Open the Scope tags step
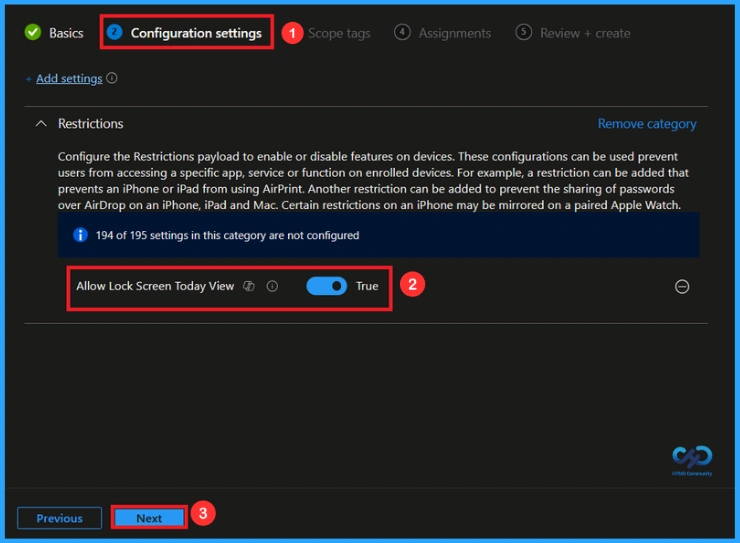The width and height of the screenshot is (740, 543). click(338, 33)
